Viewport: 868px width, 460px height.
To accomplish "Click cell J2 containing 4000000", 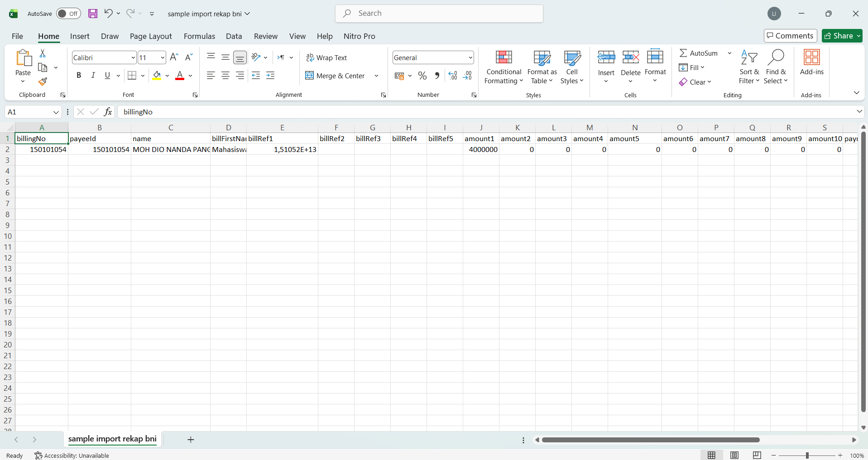I will (481, 149).
